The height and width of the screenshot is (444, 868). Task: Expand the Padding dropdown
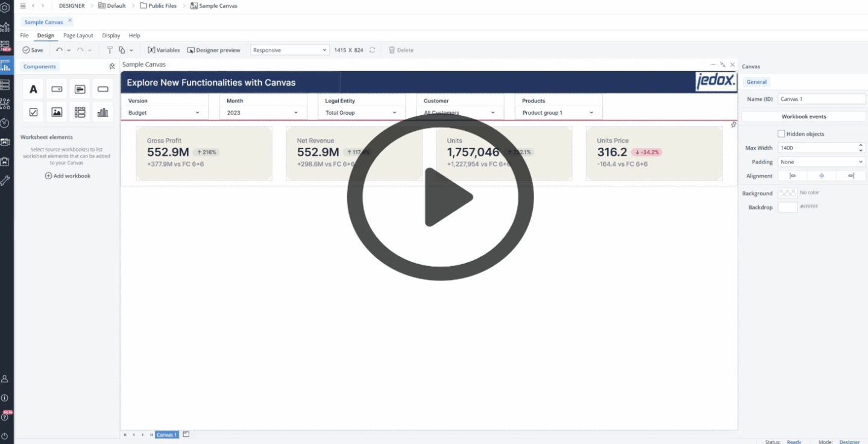point(821,162)
